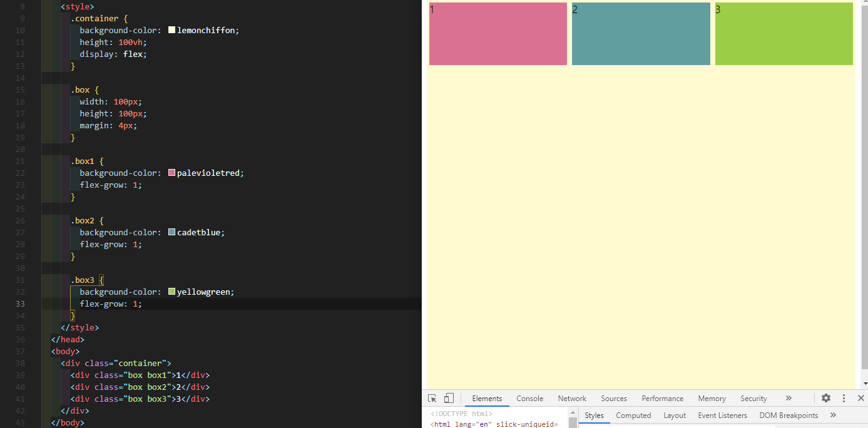Open the Network tab
The height and width of the screenshot is (428, 868).
pyautogui.click(x=572, y=399)
